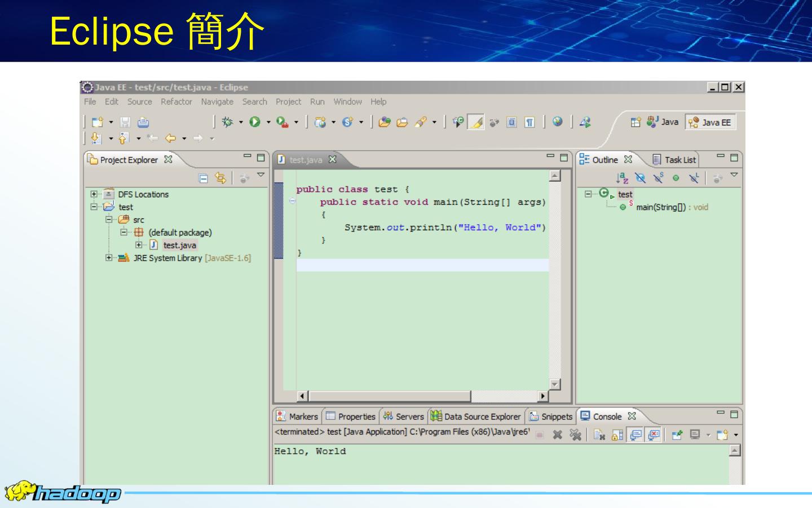This screenshot has height=508, width=812.
Task: Toggle alphabetical sort in Outline view
Action: click(622, 178)
